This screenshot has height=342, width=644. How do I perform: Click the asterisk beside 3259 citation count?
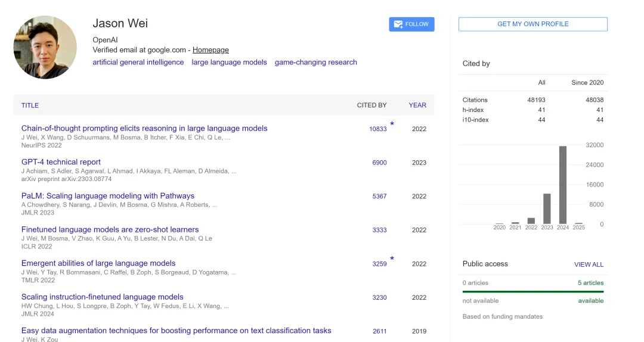click(x=392, y=259)
